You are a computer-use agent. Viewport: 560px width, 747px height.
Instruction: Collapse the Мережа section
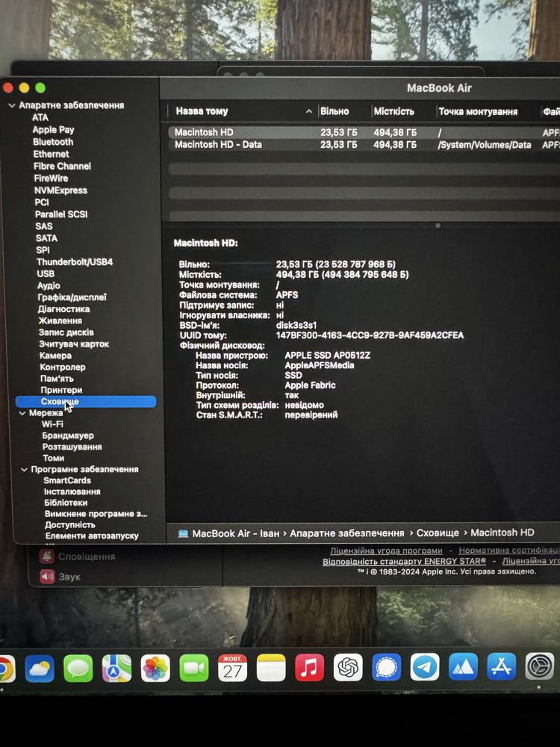[x=22, y=413]
